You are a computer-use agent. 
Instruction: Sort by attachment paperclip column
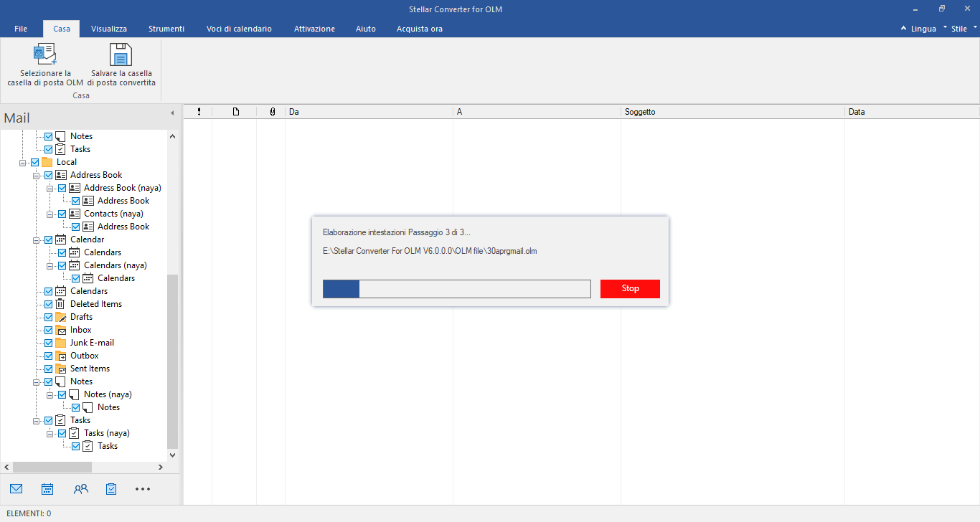click(x=272, y=112)
